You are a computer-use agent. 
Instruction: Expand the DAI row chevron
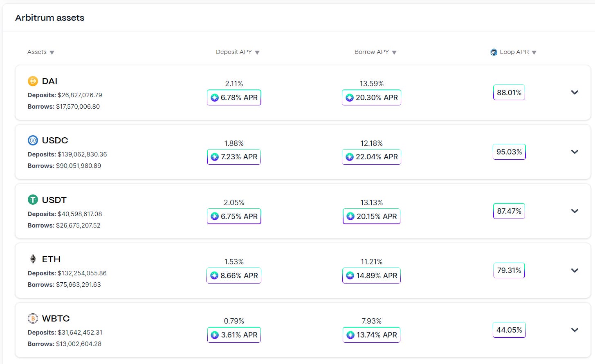(575, 92)
